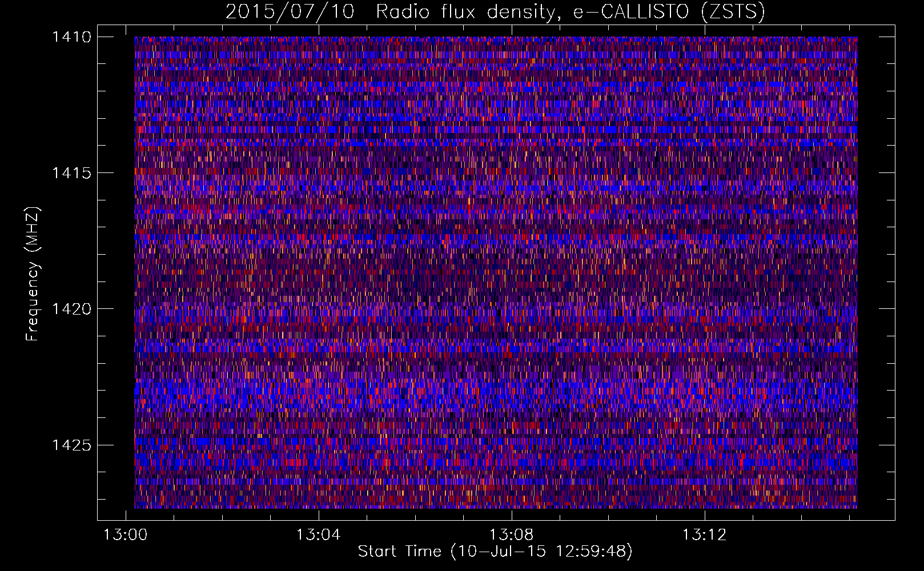
Task: Click the 13:12 time tick label
Action: (705, 534)
